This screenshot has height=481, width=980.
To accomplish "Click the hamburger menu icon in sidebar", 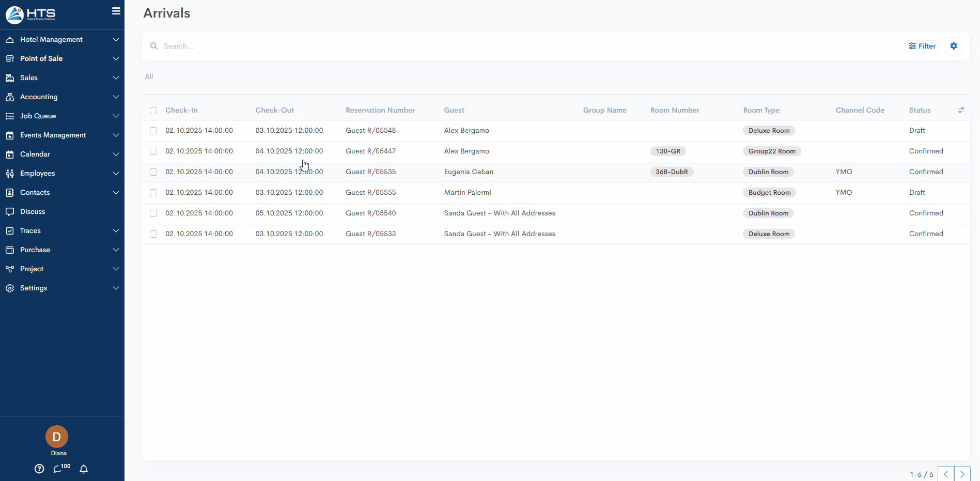I will (x=116, y=11).
